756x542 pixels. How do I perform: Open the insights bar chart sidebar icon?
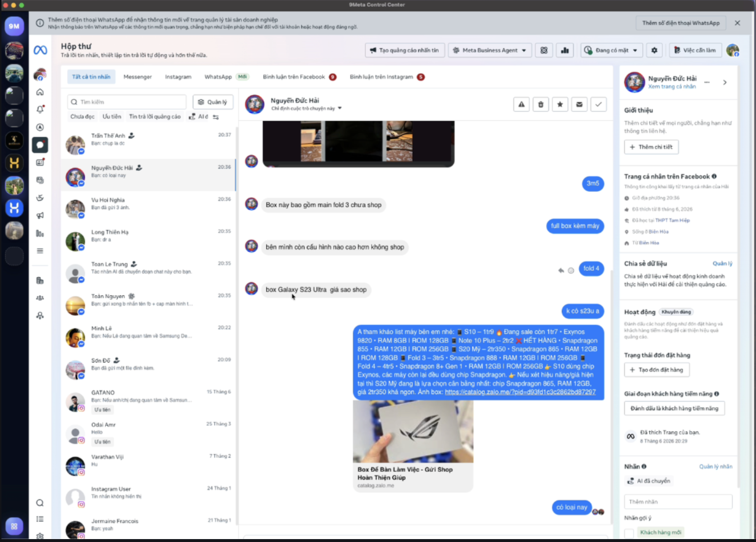(x=40, y=234)
